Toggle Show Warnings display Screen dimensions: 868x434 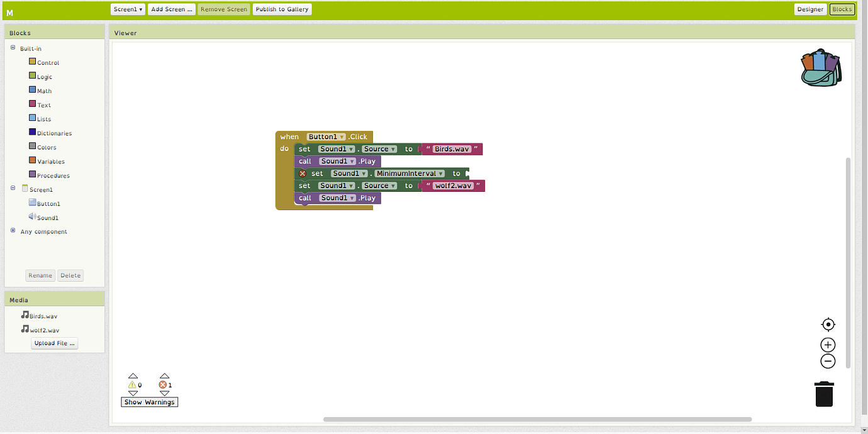click(x=149, y=402)
